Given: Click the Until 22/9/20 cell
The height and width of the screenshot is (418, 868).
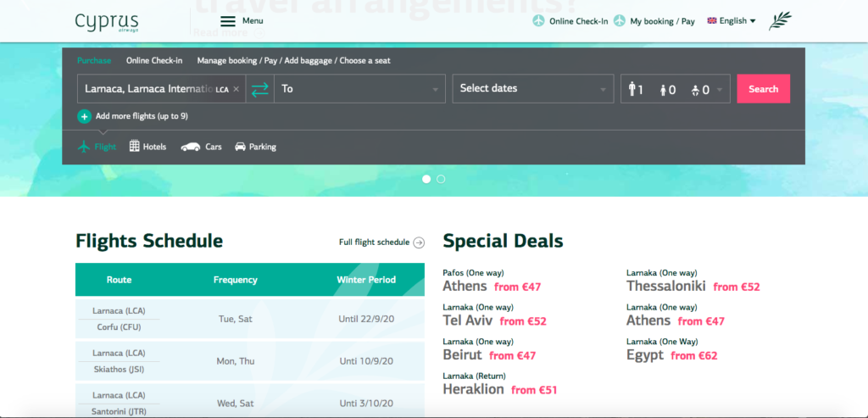Looking at the screenshot, I should click(x=366, y=319).
